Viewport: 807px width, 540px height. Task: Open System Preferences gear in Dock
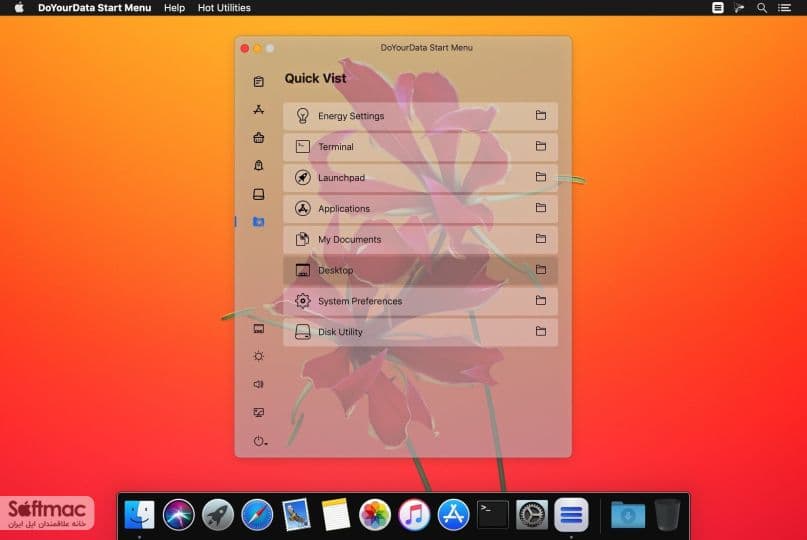[532, 514]
